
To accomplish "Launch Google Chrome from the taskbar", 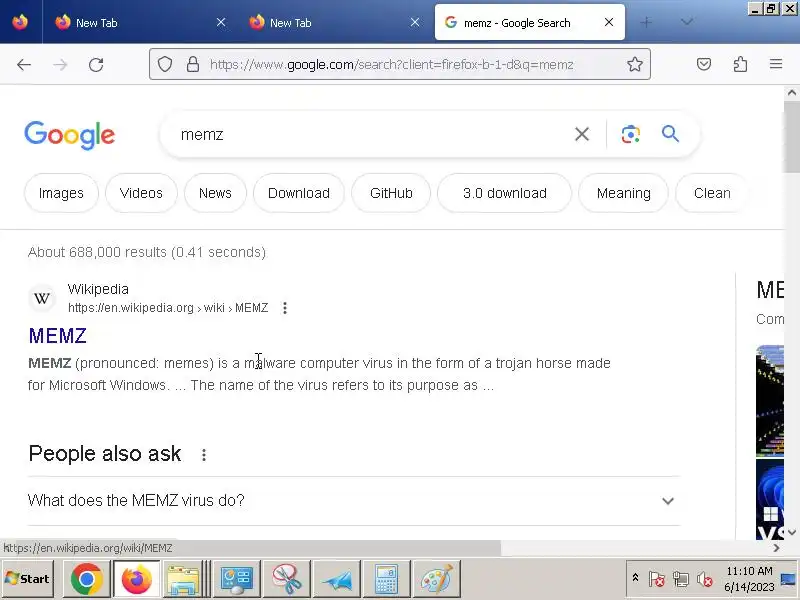I will click(x=87, y=579).
